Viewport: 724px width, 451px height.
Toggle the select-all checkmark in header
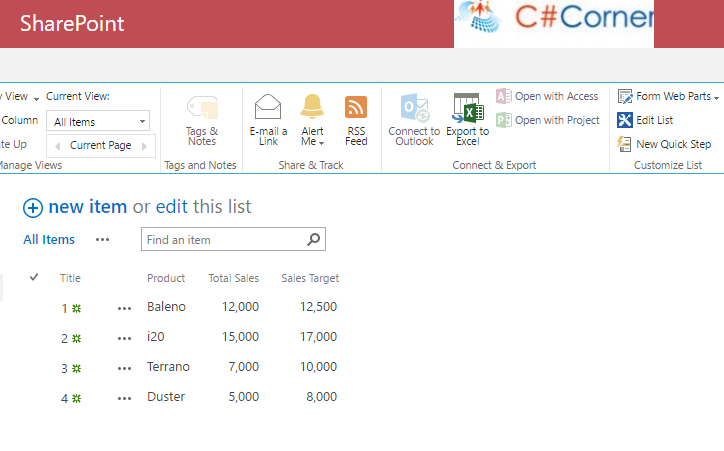(x=34, y=277)
